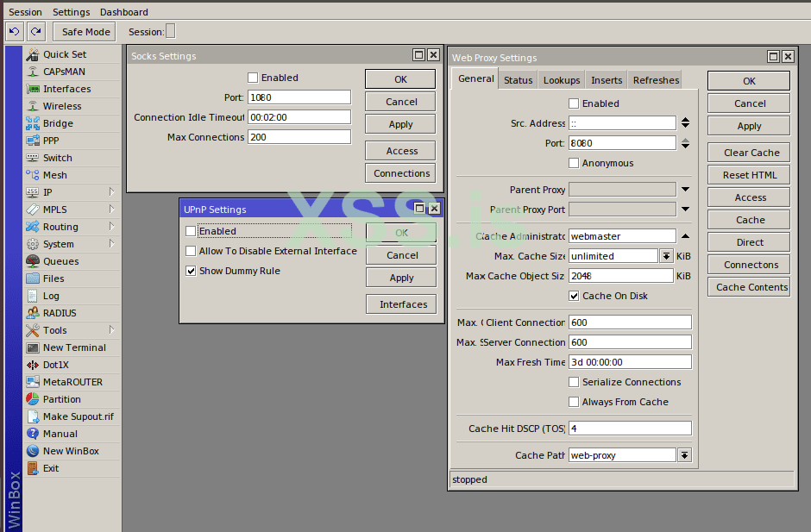Click Src. Address up/down arrows
This screenshot has width=811, height=532.
pos(685,123)
